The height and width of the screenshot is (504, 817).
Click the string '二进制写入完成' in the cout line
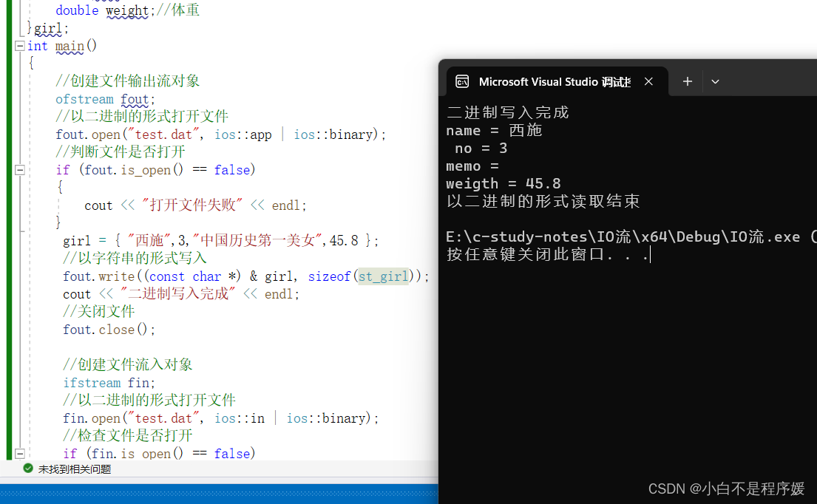point(177,293)
